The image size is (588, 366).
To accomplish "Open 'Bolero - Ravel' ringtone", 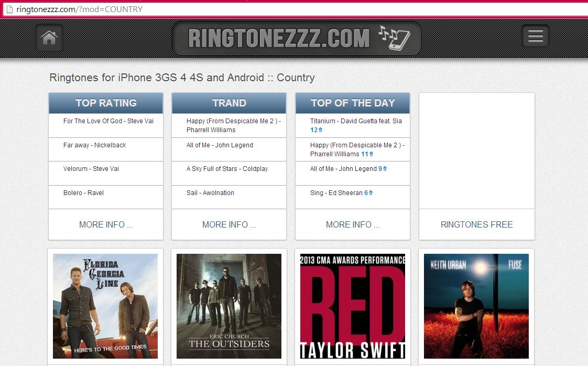I will [84, 192].
